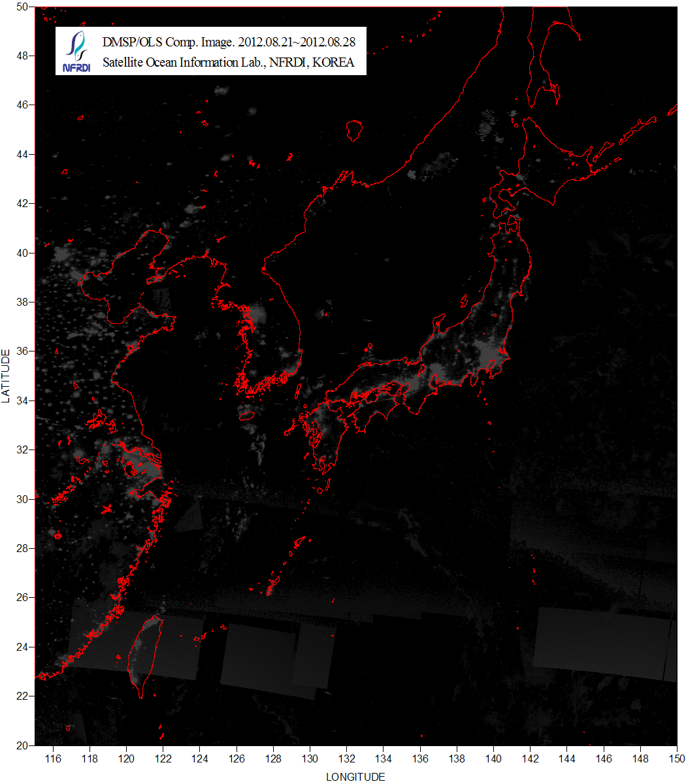Click latitude tick label 36
This screenshot has width=686, height=784.
(x=22, y=351)
